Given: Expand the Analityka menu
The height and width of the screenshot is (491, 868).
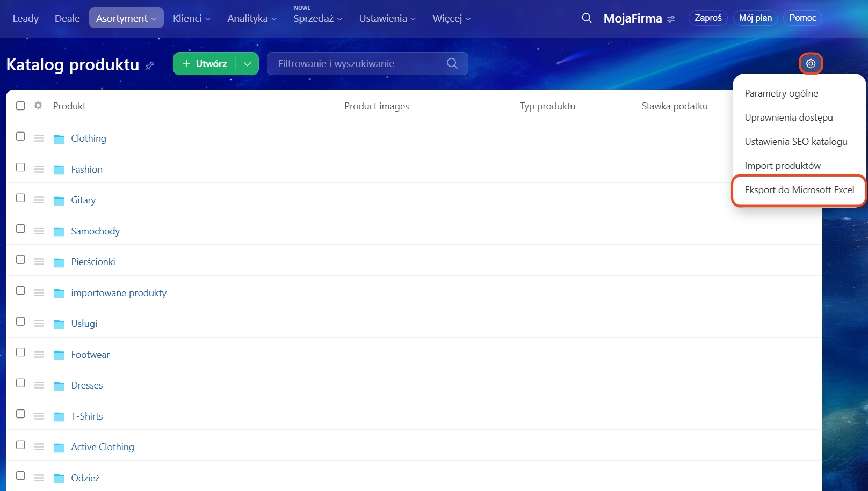Looking at the screenshot, I should (251, 19).
